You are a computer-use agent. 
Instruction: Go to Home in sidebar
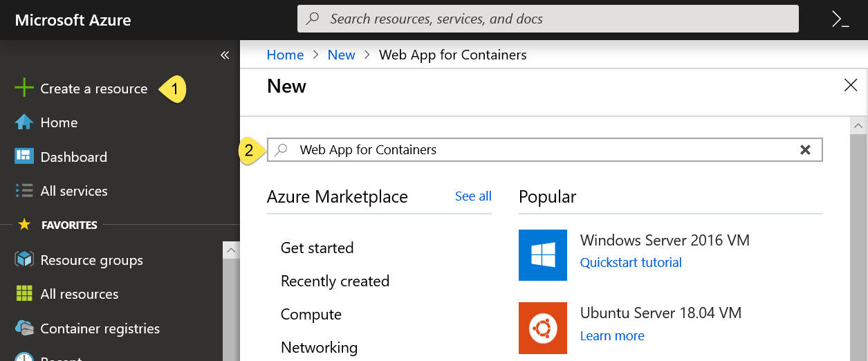click(59, 122)
